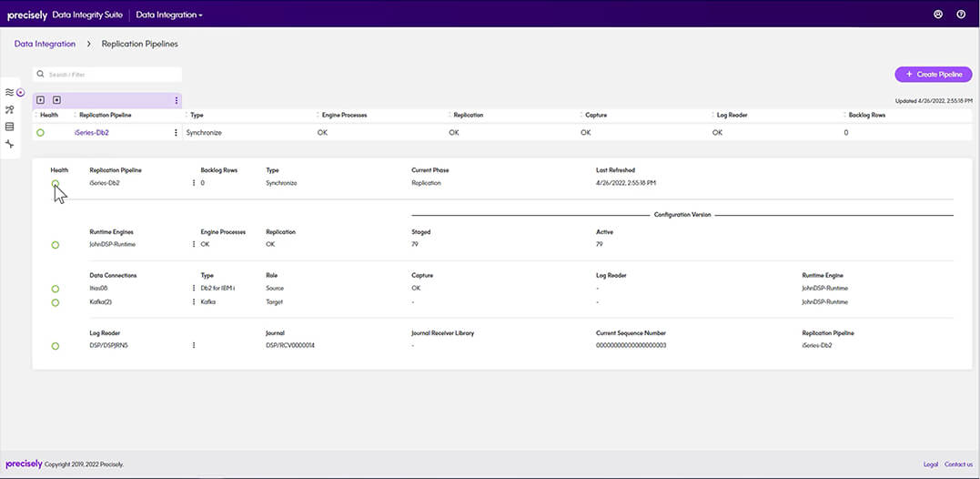Click the Log Reader column header in table
The height and width of the screenshot is (479, 980).
732,116
